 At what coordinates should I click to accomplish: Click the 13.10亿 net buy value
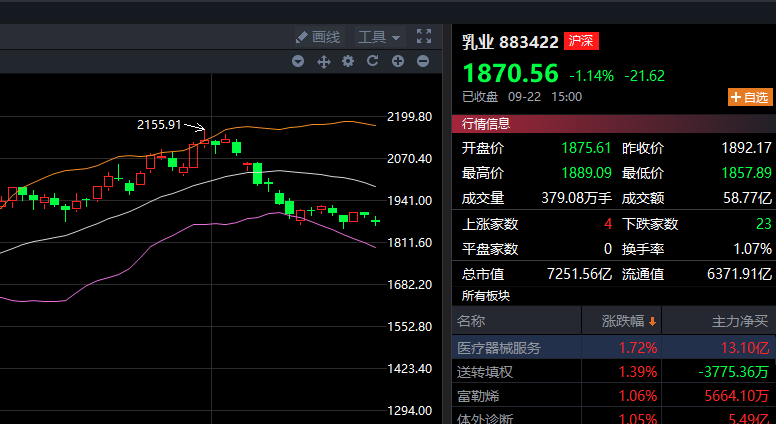point(745,348)
